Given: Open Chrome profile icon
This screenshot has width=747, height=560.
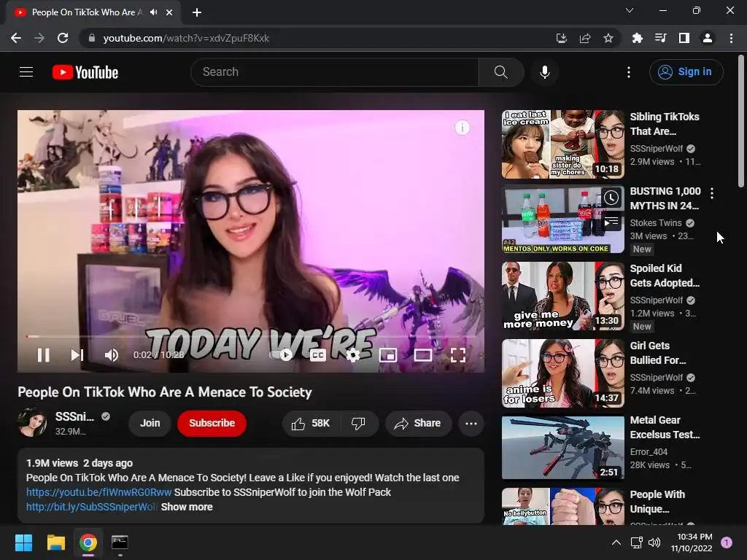Looking at the screenshot, I should click(x=708, y=38).
